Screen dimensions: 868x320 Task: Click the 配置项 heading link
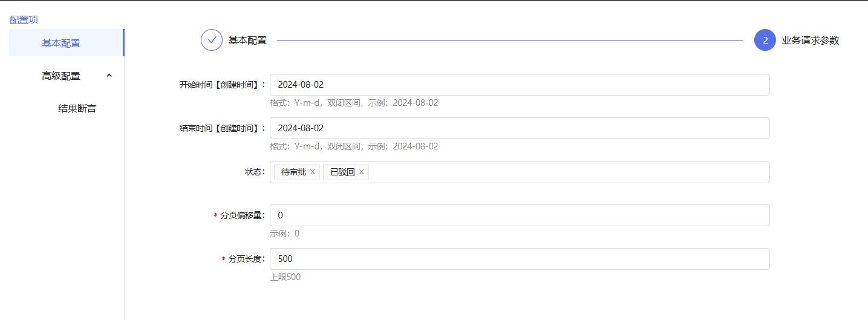pyautogui.click(x=24, y=19)
